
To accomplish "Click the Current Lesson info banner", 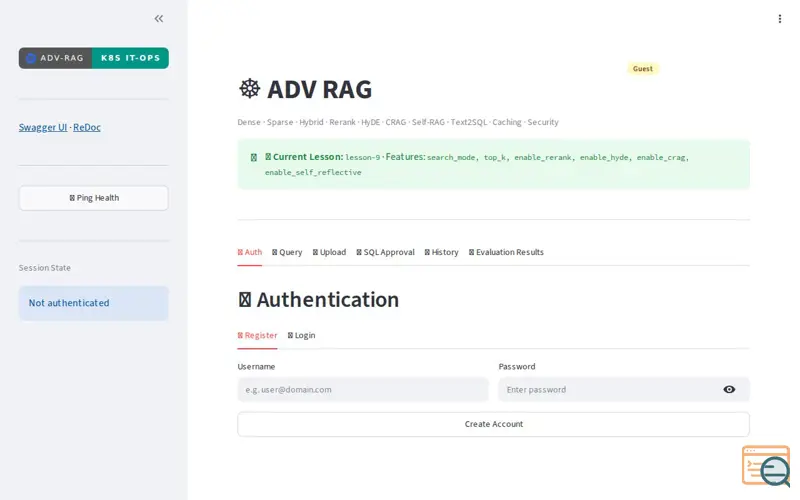I will point(493,164).
